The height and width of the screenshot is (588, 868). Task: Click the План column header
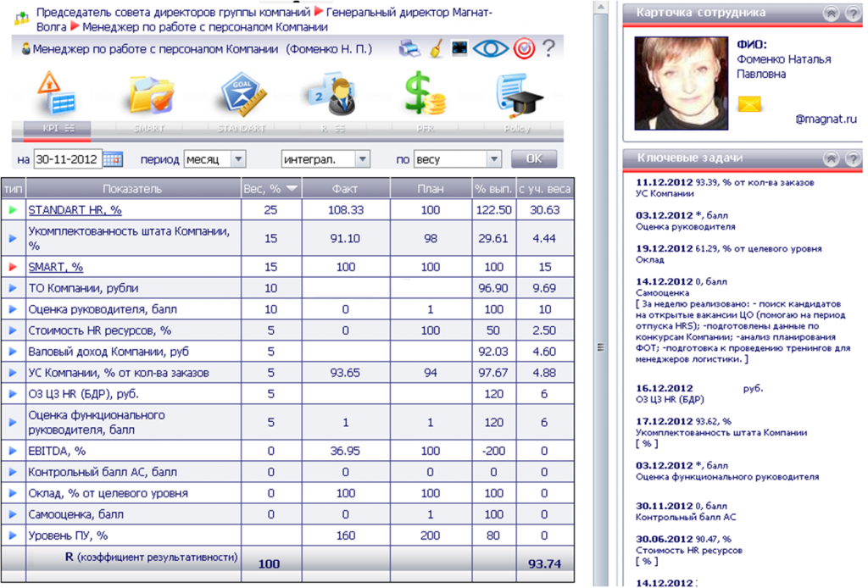(x=431, y=189)
